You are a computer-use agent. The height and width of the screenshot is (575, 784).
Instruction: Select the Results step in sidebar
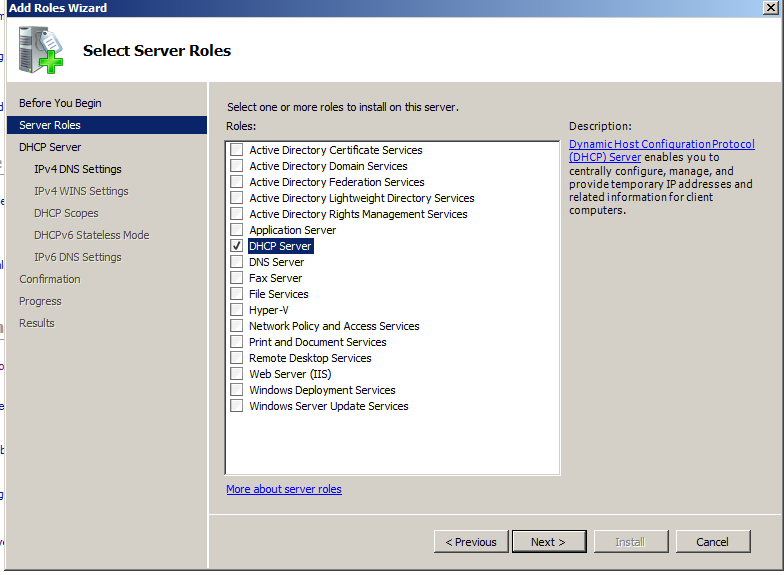(x=36, y=323)
